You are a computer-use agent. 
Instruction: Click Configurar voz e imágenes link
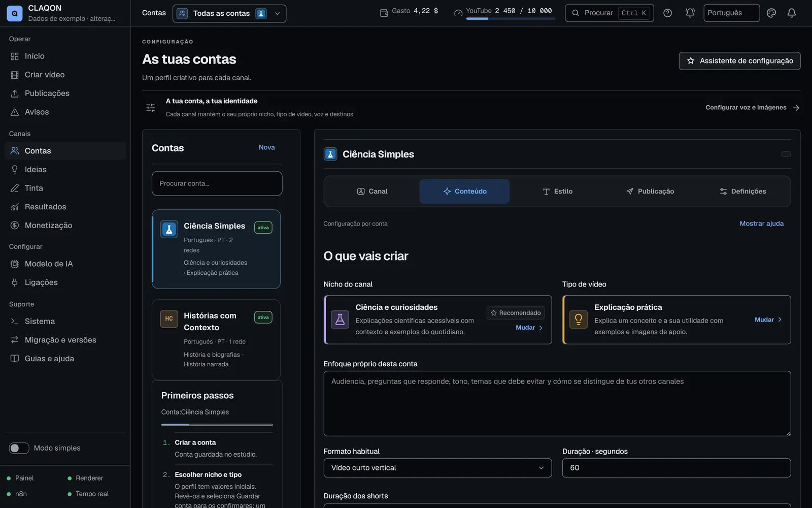tap(752, 108)
